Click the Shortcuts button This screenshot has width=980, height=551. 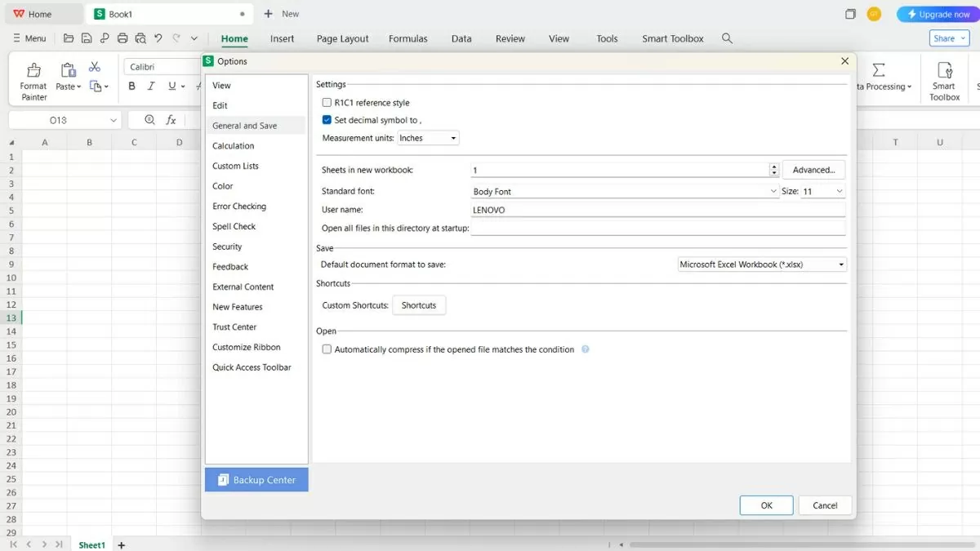pyautogui.click(x=419, y=305)
